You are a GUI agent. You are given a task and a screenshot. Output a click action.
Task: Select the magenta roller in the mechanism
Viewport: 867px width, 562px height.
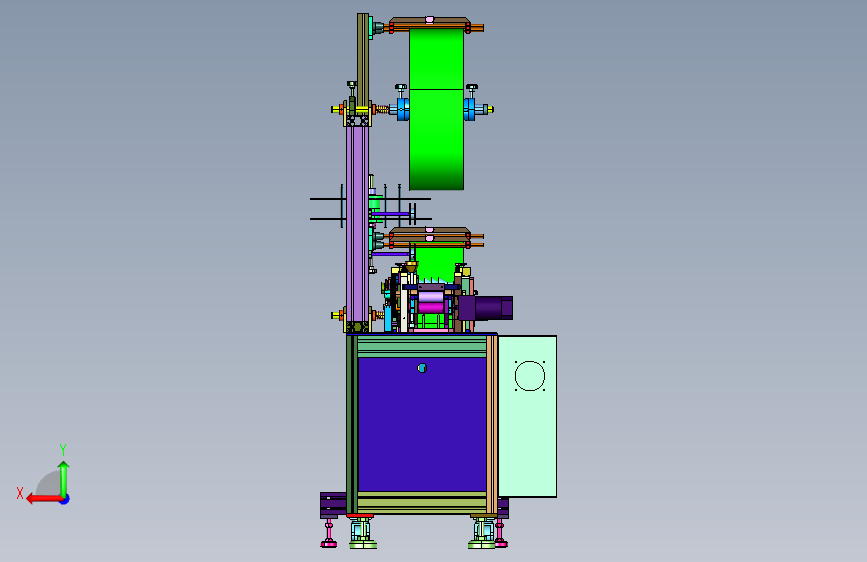pyautogui.click(x=431, y=308)
